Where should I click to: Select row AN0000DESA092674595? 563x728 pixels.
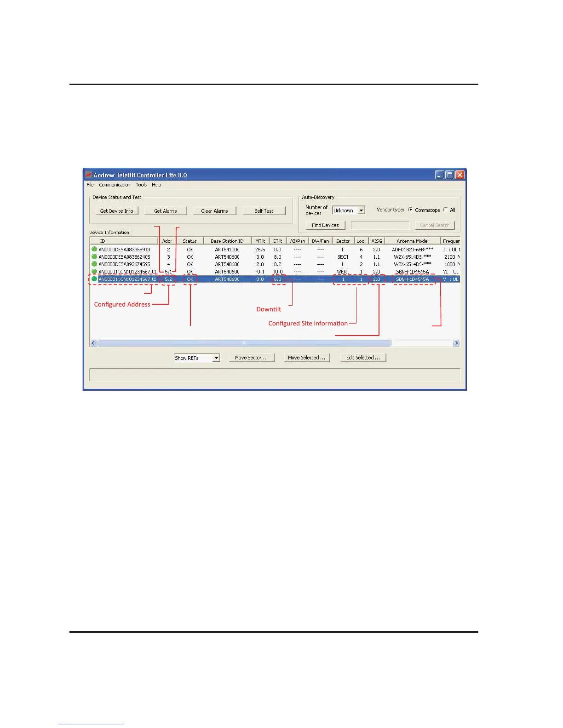click(x=275, y=264)
